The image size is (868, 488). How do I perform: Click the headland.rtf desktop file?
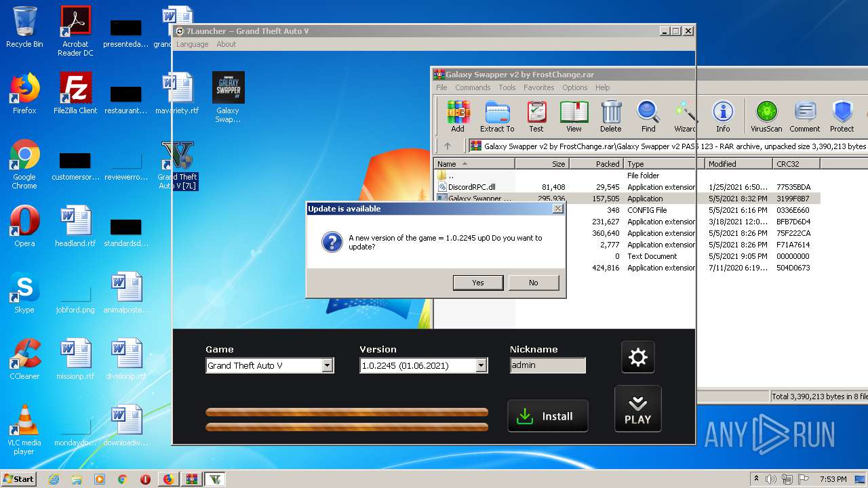tap(75, 226)
